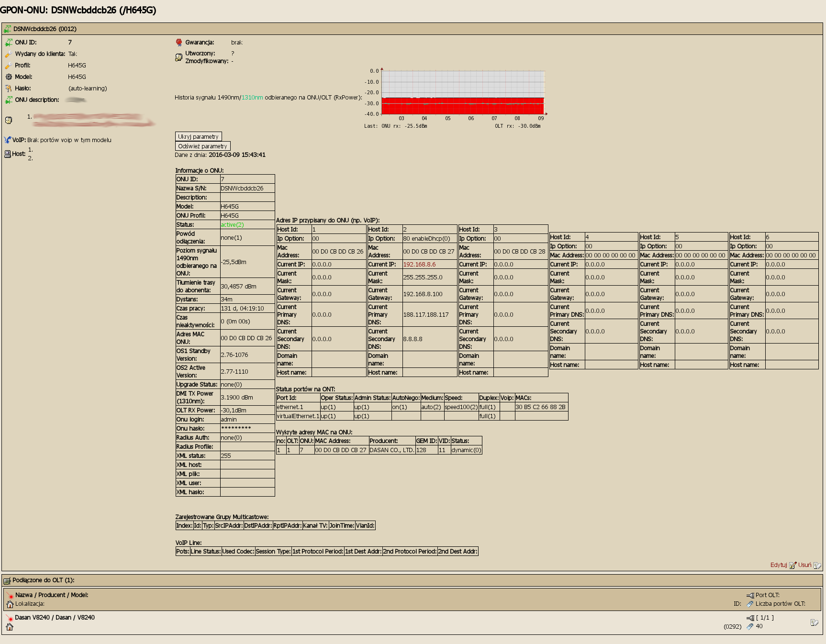
Task: Click the XML status value 255
Action: [226, 456]
